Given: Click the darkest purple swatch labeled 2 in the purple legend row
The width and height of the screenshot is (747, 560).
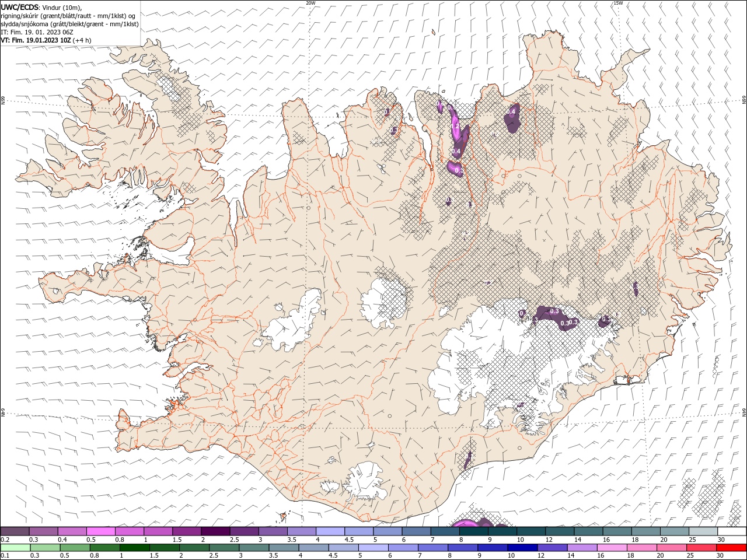Looking at the screenshot, I should (x=215, y=531).
